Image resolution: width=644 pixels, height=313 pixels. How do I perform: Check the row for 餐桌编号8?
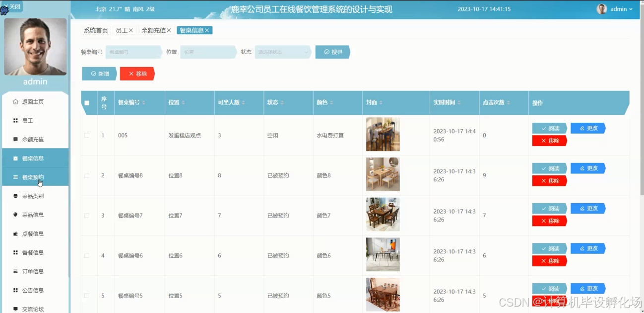[87, 175]
